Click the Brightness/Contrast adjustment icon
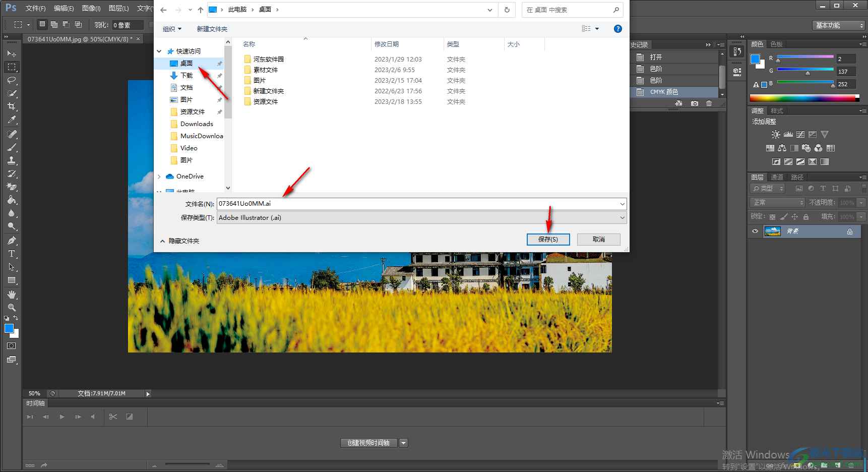 (776, 135)
